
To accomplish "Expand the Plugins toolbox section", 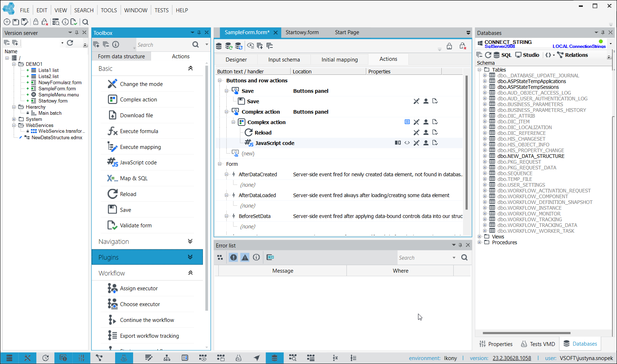I will coord(190,257).
